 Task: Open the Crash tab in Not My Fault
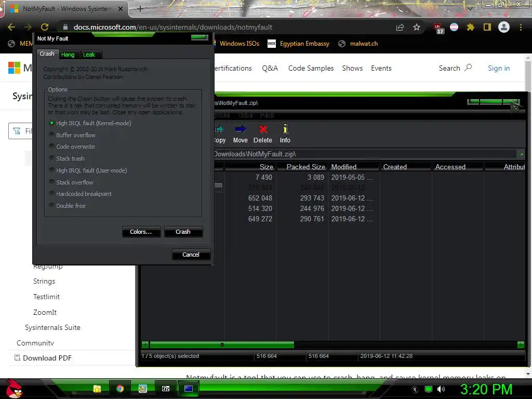[47, 54]
